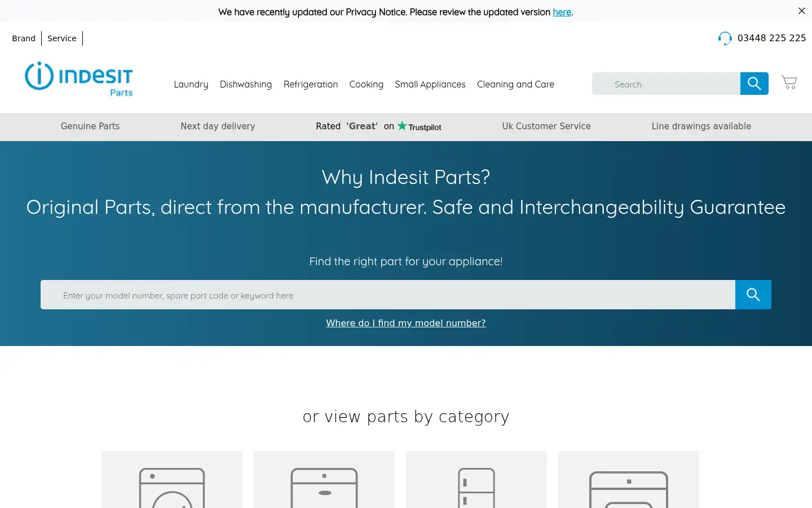The height and width of the screenshot is (508, 812).
Task: Click 'Find the right part for your appliance!'
Action: click(x=406, y=261)
